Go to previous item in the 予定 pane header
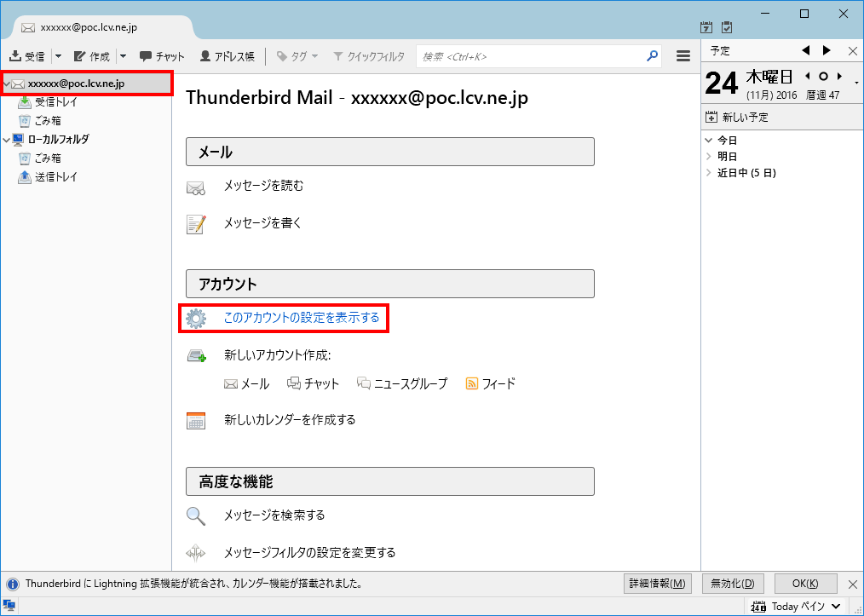Viewport: 864px width, 616px height. point(806,50)
